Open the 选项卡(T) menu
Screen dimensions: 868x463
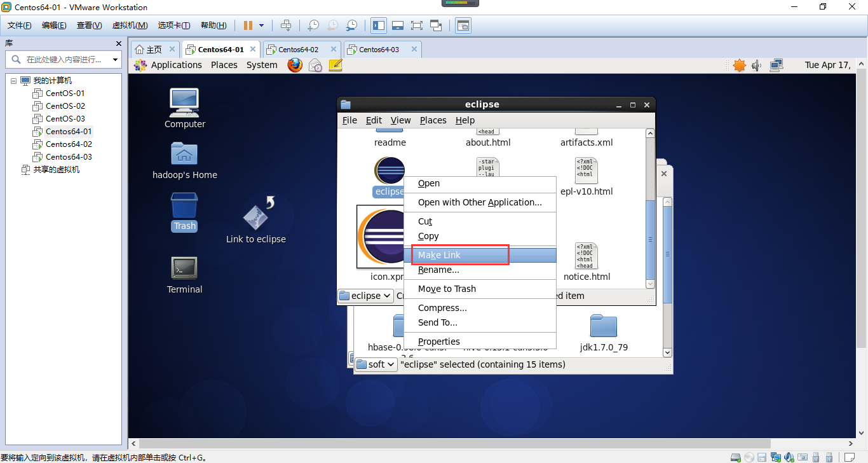174,25
